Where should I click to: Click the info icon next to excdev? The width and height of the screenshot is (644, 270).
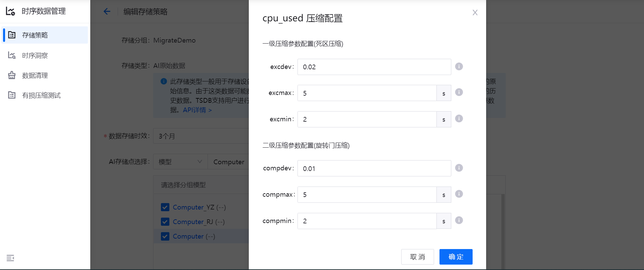[x=459, y=67]
